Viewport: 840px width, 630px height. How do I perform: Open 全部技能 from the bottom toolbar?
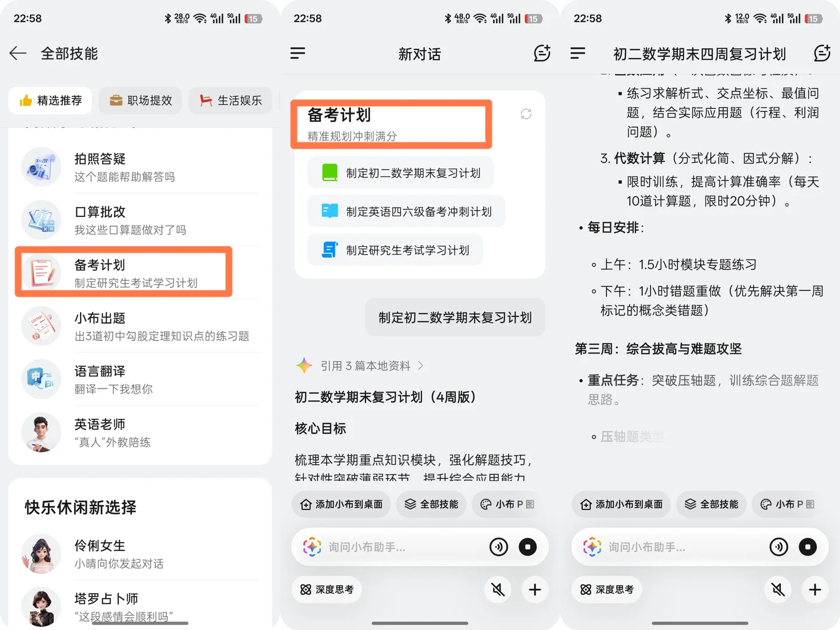(x=431, y=504)
